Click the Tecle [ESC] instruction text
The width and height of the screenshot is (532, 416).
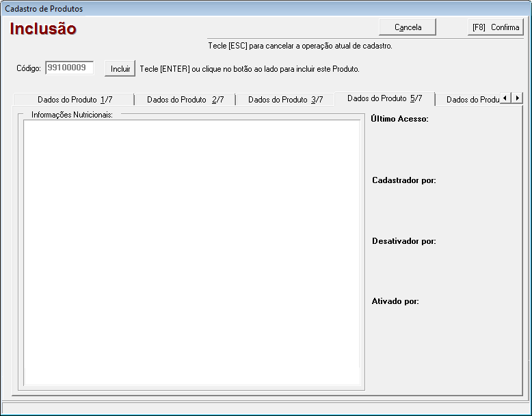[x=300, y=46]
